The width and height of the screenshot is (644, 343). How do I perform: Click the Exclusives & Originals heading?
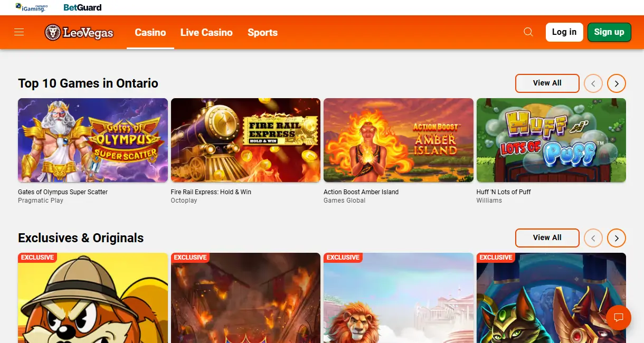[81, 238]
